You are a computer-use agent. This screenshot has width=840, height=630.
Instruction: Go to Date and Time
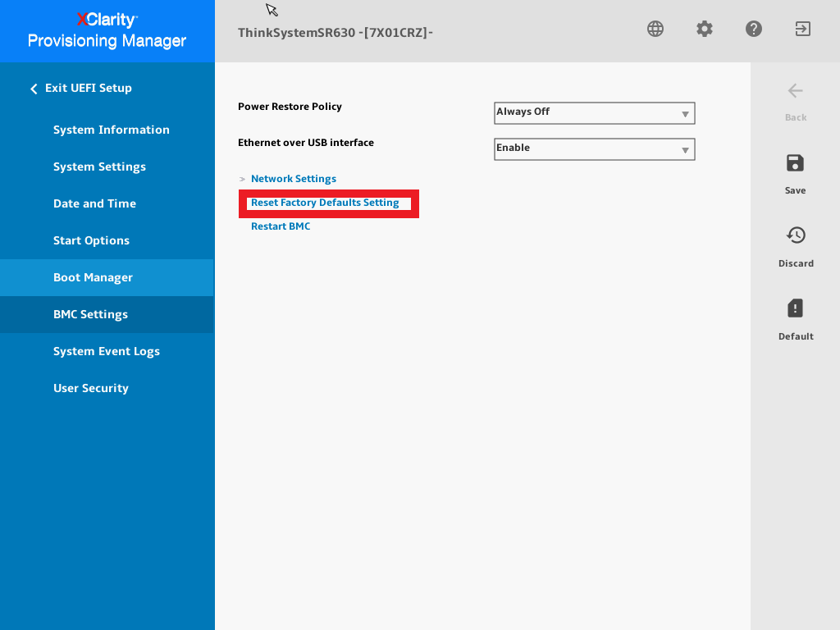[95, 203]
